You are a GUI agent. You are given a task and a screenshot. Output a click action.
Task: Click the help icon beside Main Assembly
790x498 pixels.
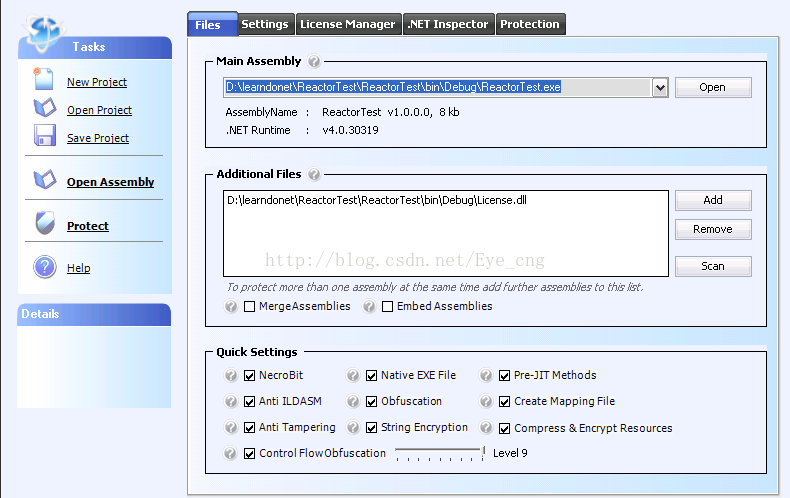click(x=314, y=61)
